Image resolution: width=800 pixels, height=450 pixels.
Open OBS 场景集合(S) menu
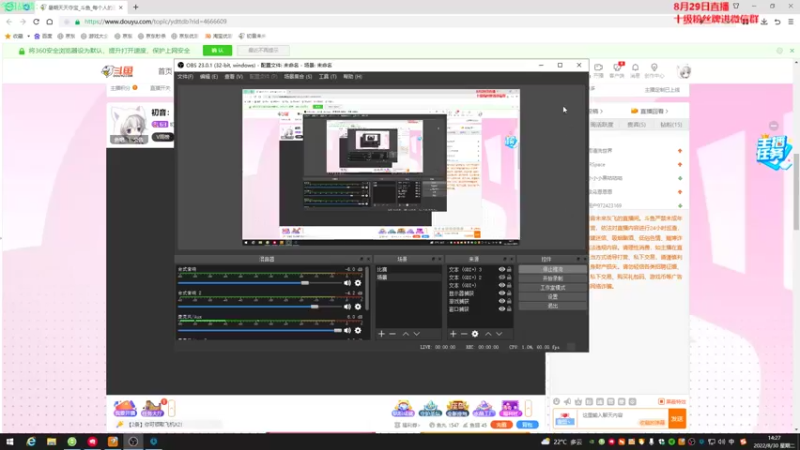pos(298,77)
